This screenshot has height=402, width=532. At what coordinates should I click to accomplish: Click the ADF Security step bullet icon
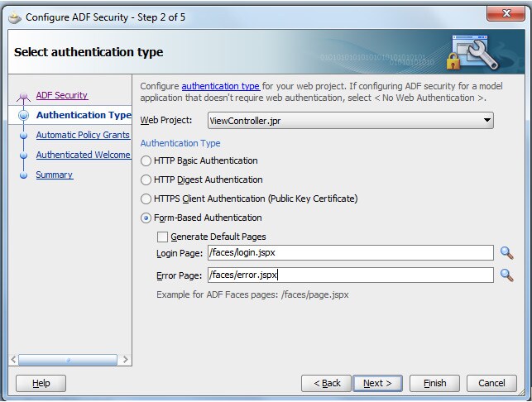coord(23,97)
